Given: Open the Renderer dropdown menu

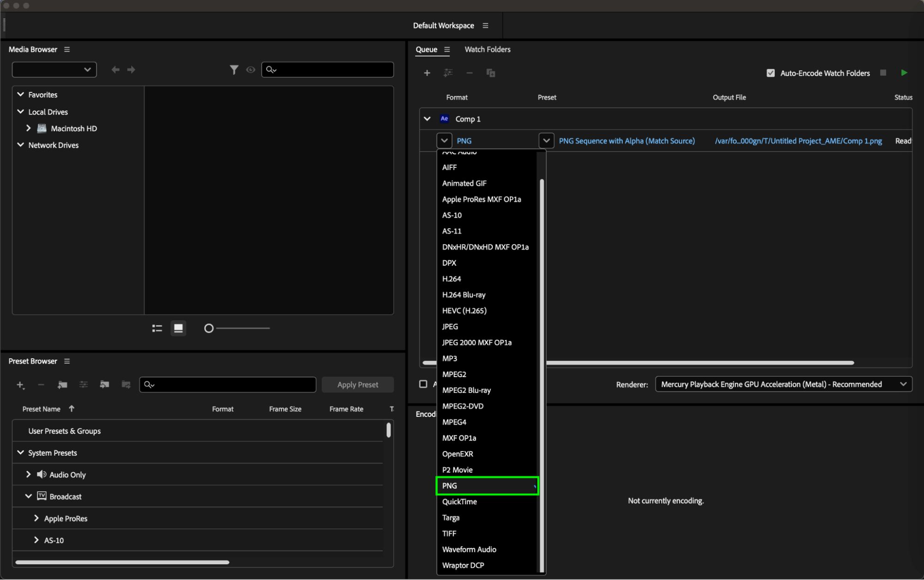Looking at the screenshot, I should click(783, 384).
